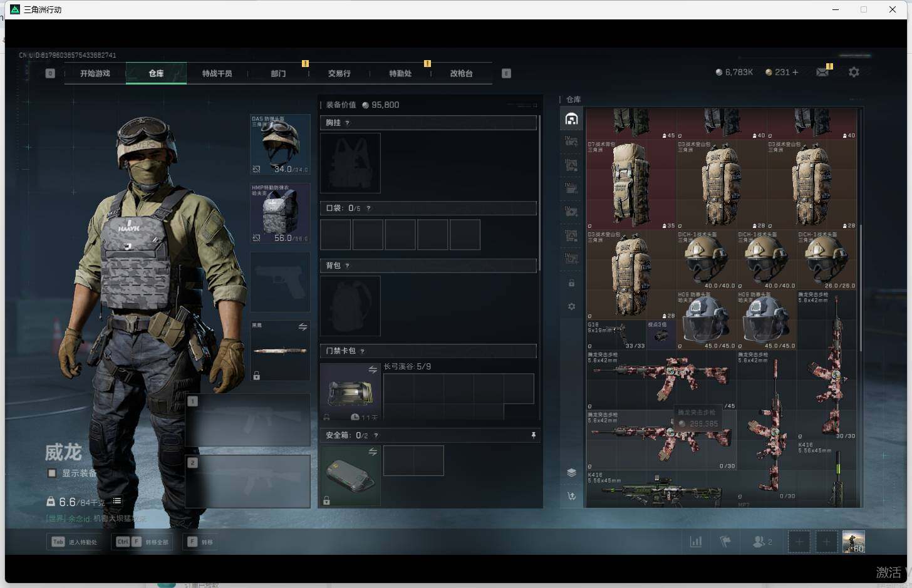
Task: Open the 改枪台 tab
Action: (x=461, y=73)
